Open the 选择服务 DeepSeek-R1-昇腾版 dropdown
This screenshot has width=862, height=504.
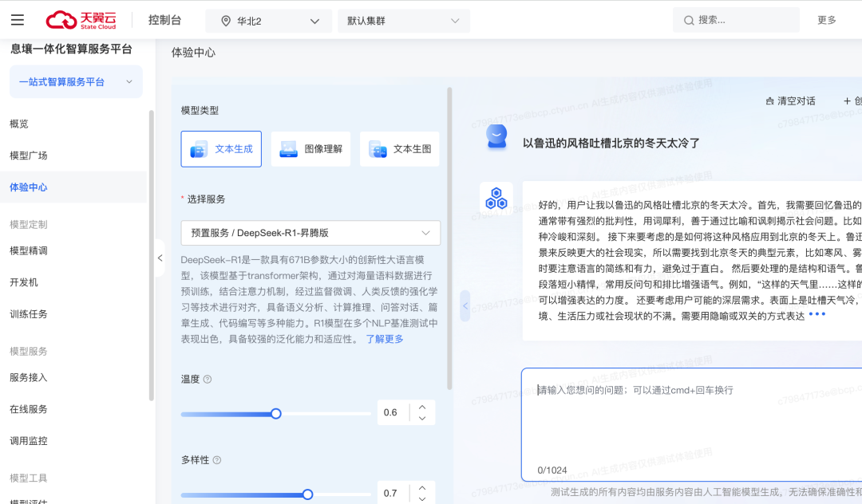pyautogui.click(x=310, y=233)
